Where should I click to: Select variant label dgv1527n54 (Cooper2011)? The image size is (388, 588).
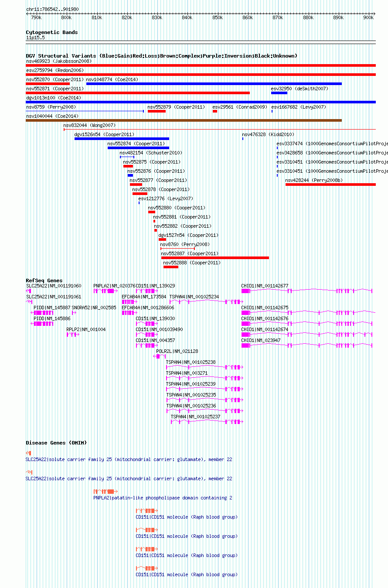coord(188,235)
